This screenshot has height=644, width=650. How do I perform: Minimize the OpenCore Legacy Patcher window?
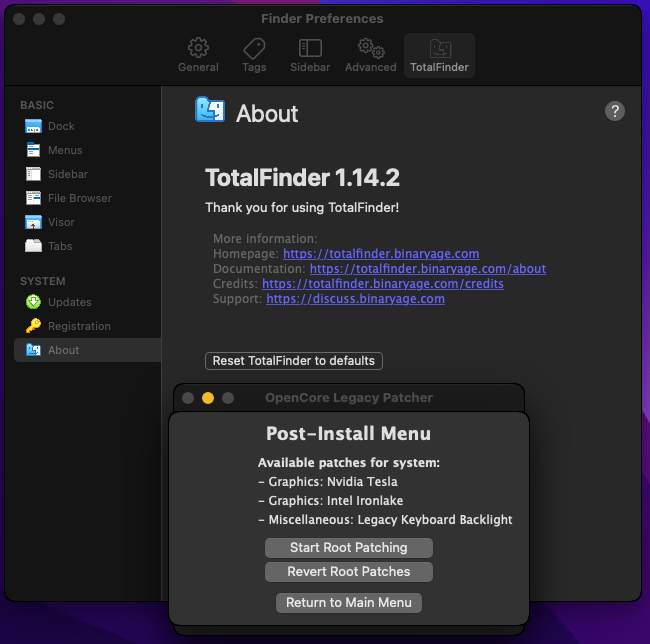208,398
